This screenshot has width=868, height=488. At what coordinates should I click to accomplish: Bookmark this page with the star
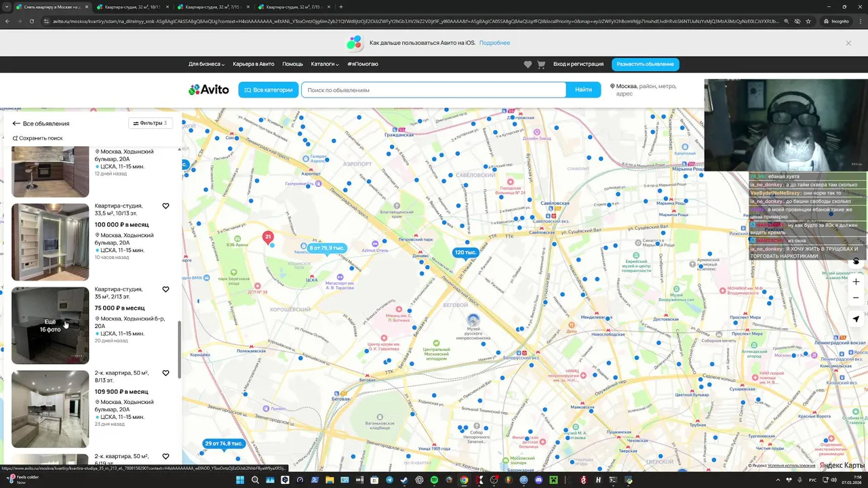click(808, 21)
